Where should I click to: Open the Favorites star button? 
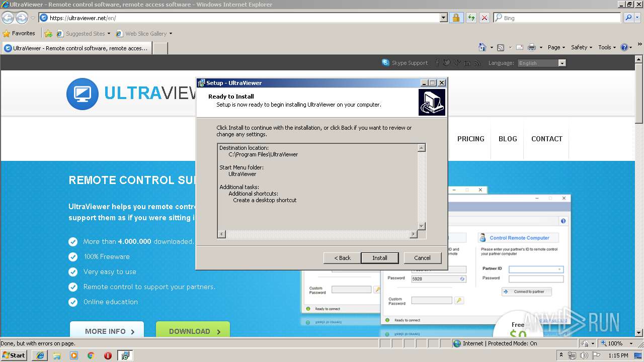(19, 33)
